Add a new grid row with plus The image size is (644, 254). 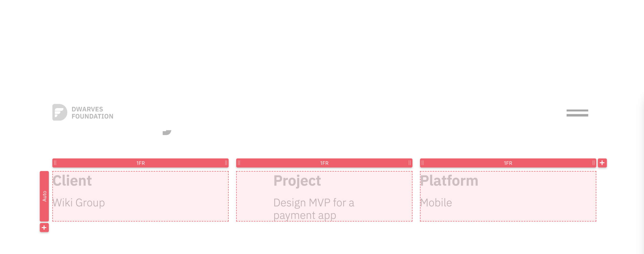pyautogui.click(x=44, y=228)
